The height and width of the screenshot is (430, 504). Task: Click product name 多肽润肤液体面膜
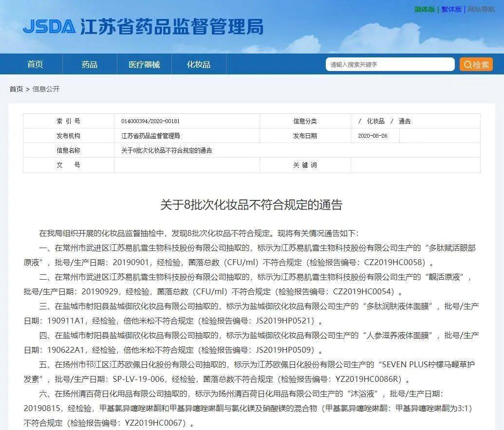[398, 306]
